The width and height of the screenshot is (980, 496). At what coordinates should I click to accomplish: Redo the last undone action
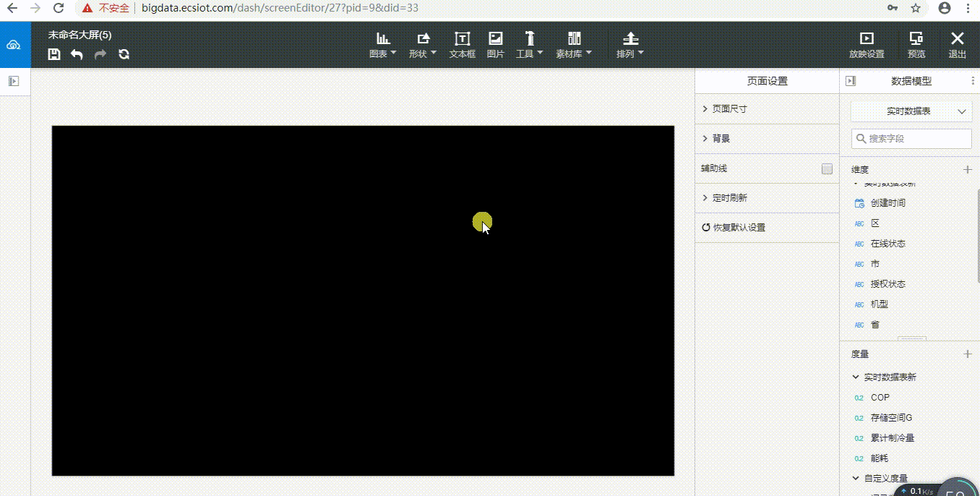pos(100,54)
